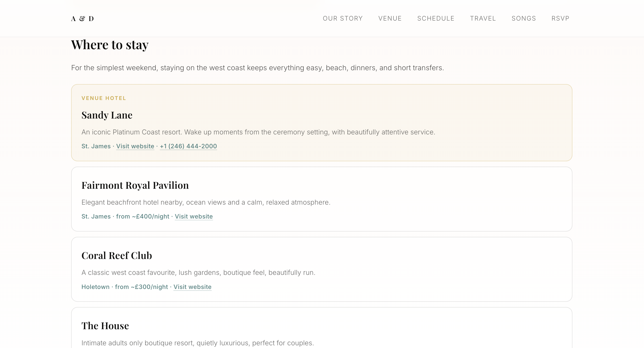This screenshot has height=348, width=644.
Task: Click the VENUE HOTEL label
Action: pyautogui.click(x=104, y=98)
